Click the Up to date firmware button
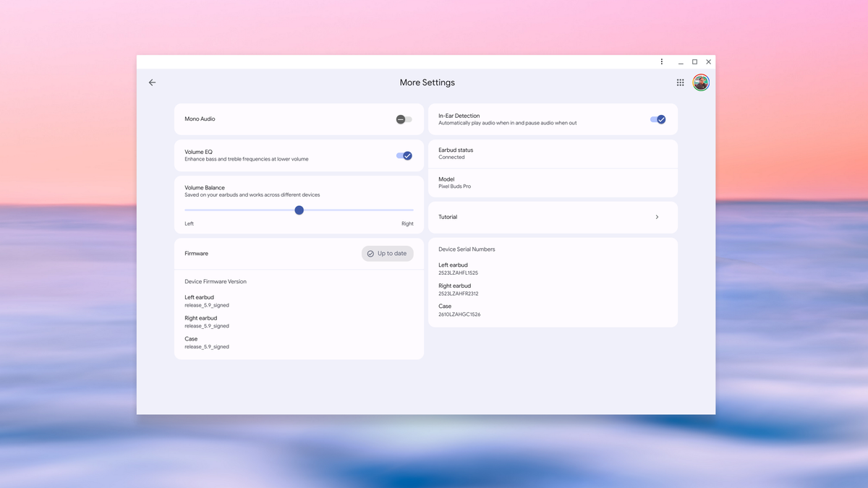This screenshot has height=488, width=868. 388,254
